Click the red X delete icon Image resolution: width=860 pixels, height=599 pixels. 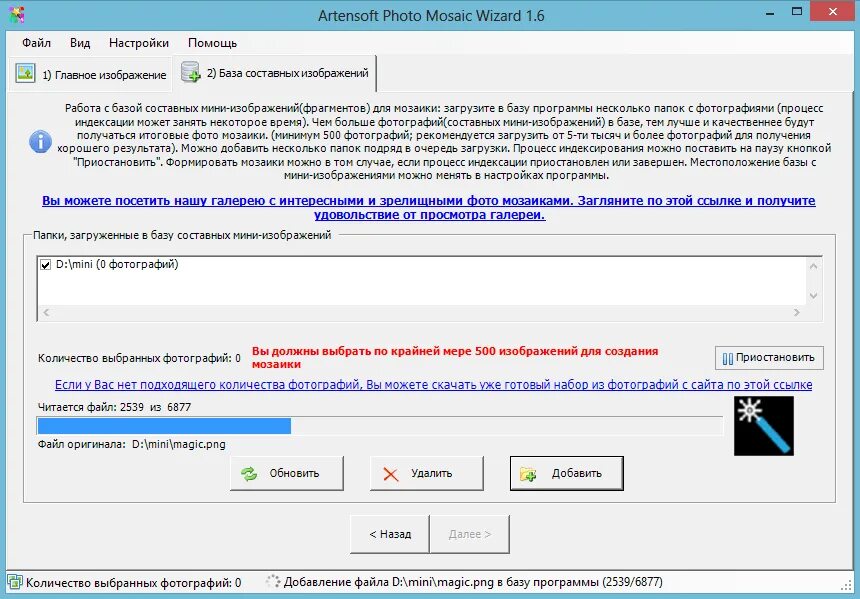coord(391,474)
